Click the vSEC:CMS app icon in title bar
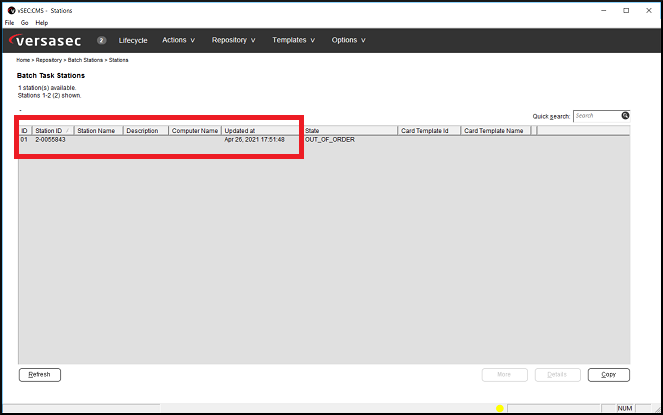The height and width of the screenshot is (415, 663). click(x=10, y=10)
